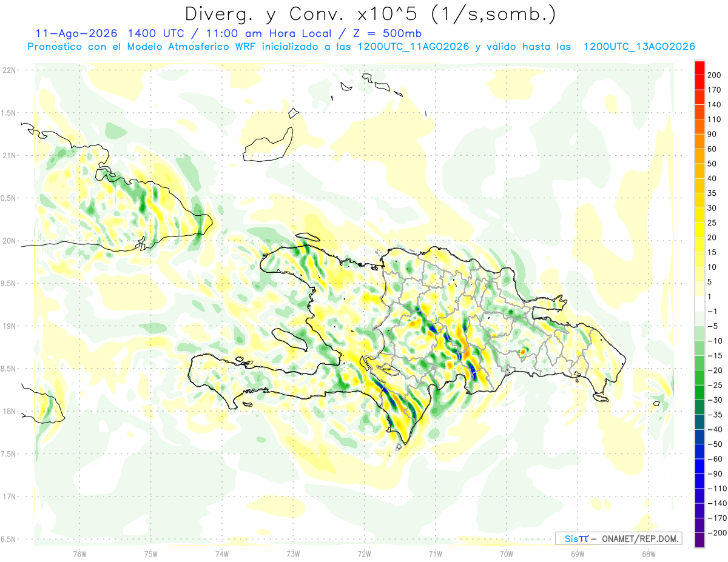Click the '6.5N' latitude label
This screenshot has height=562, width=728.
[x=9, y=539]
